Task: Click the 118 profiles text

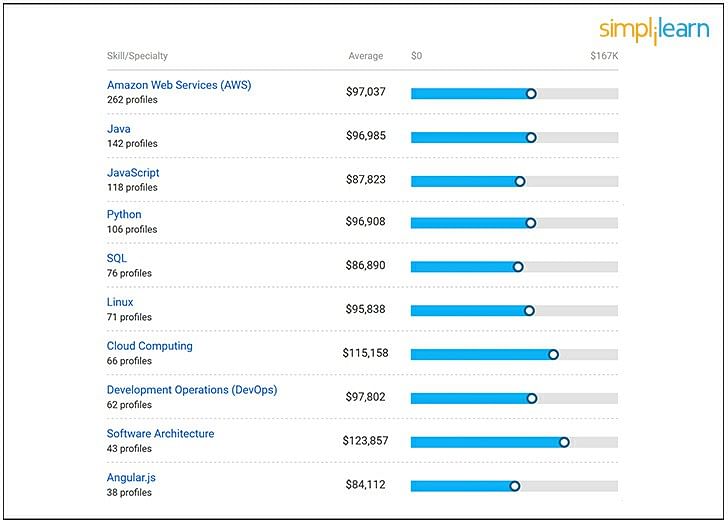Action: pyautogui.click(x=132, y=187)
